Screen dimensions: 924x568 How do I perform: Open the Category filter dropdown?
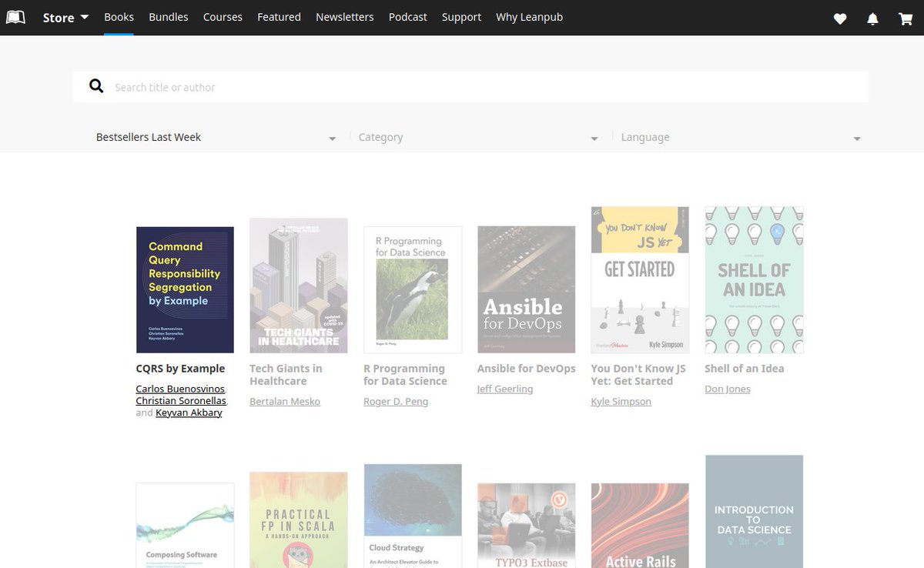pos(478,137)
